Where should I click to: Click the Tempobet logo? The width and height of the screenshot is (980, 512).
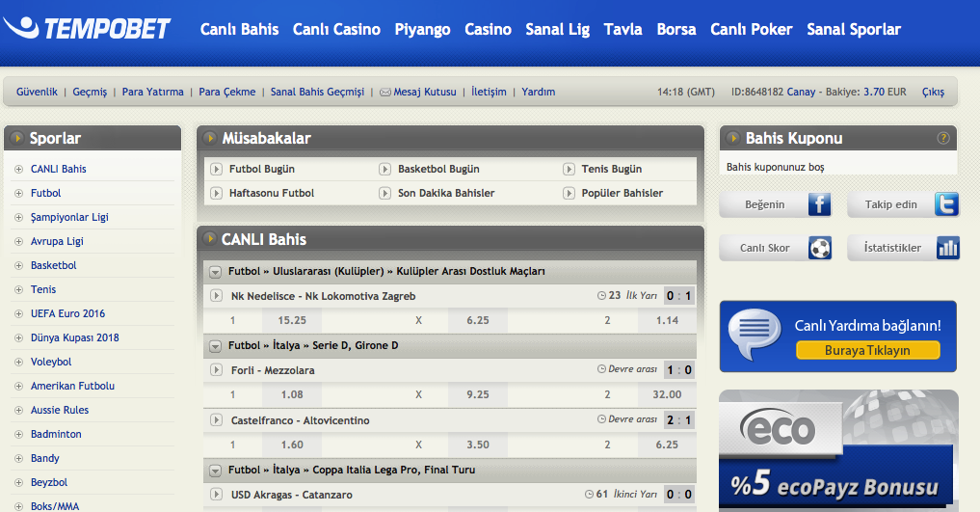tap(93, 29)
